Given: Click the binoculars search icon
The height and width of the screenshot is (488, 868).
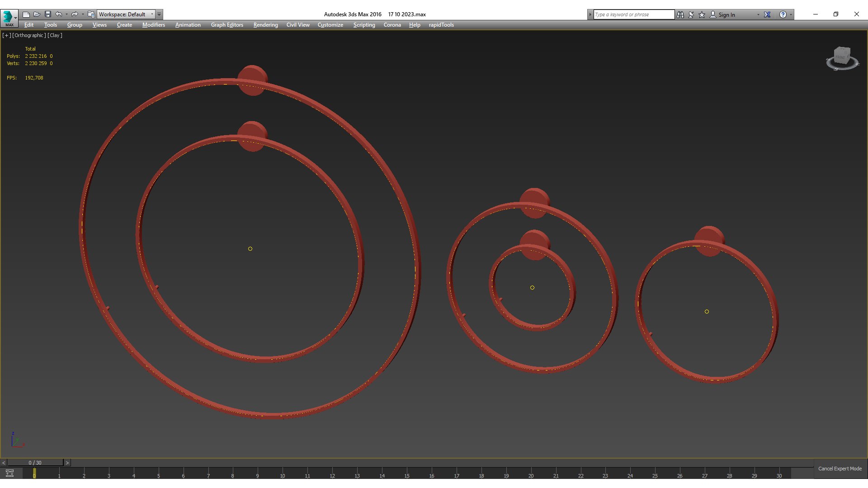Looking at the screenshot, I should point(680,14).
